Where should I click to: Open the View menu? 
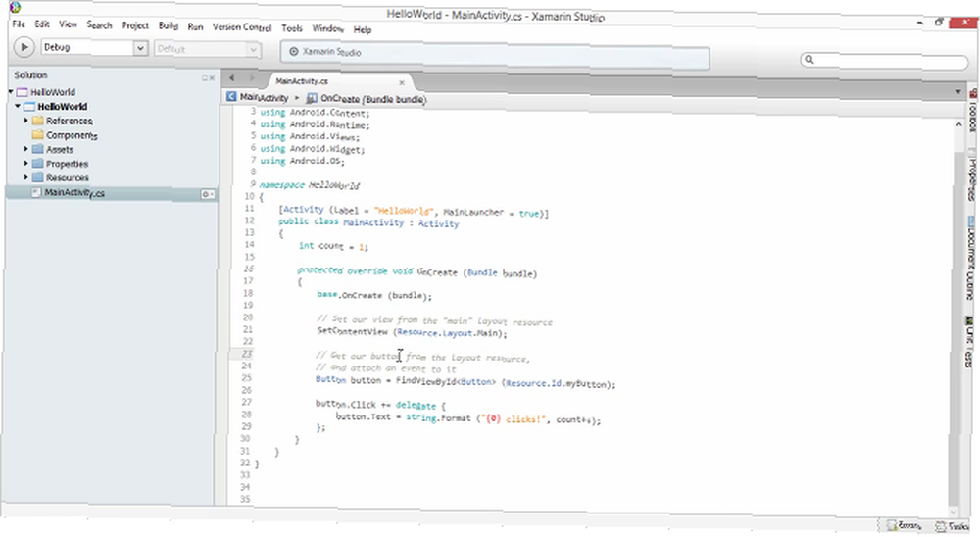[x=69, y=24]
